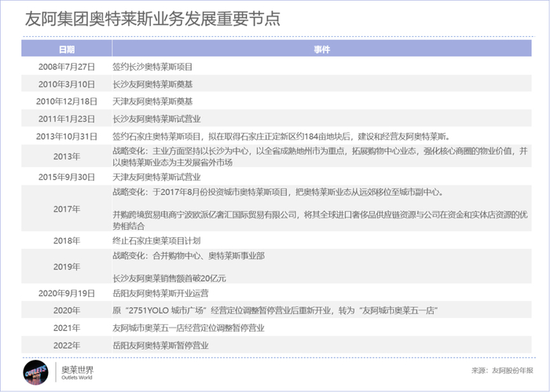Click event 友阿城市奥莱五一店经营定位调整暂停营业

point(189,328)
